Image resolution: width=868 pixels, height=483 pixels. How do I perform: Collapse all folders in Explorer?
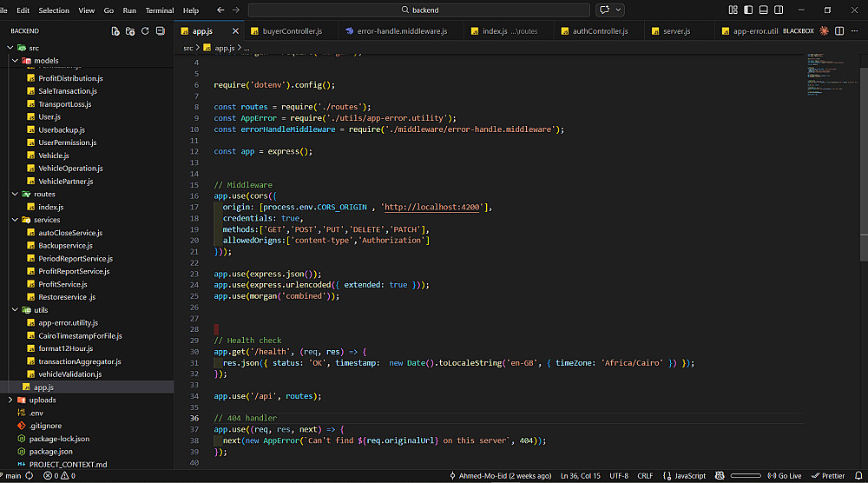[x=160, y=31]
